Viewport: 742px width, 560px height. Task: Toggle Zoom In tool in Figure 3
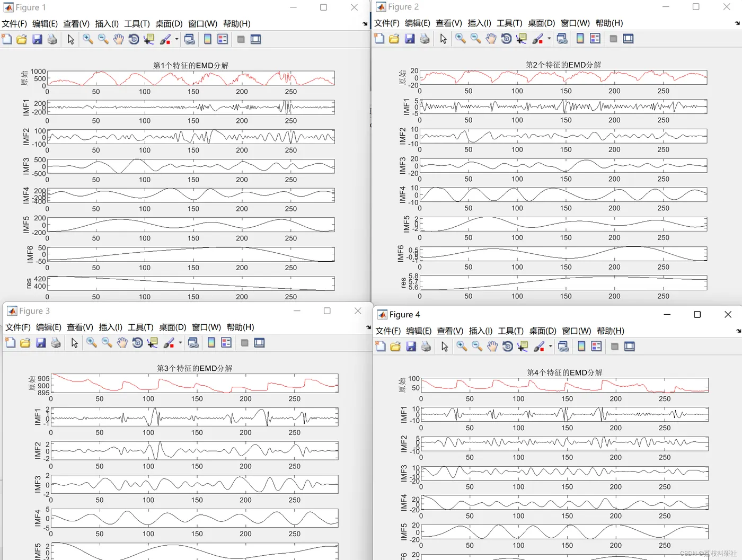92,343
